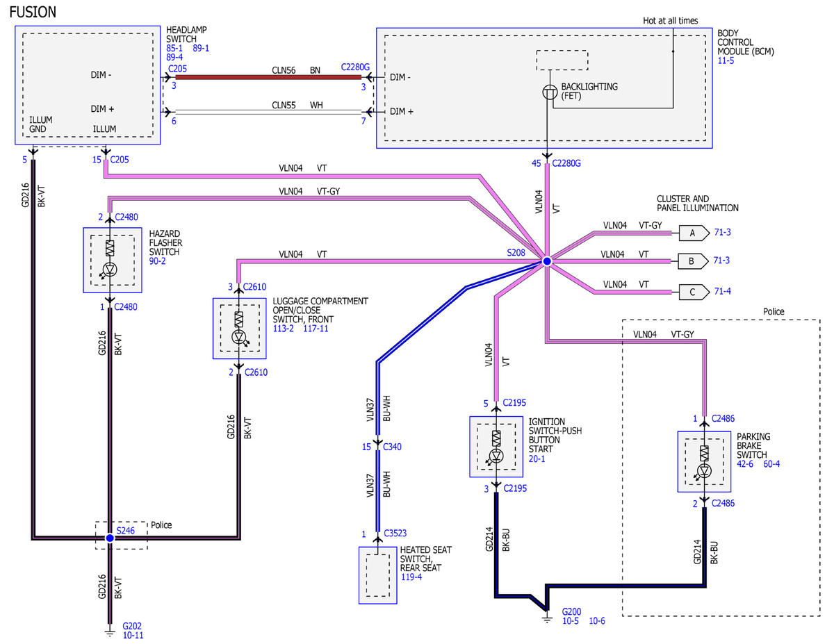The image size is (834, 644).
Task: Click the FUSION title text
Action: click(x=33, y=12)
